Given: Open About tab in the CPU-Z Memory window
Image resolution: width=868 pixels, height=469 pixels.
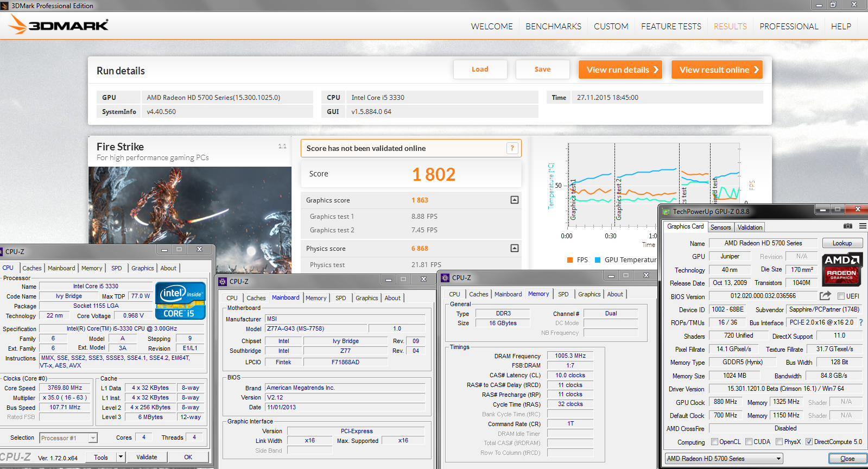Looking at the screenshot, I should 615,294.
